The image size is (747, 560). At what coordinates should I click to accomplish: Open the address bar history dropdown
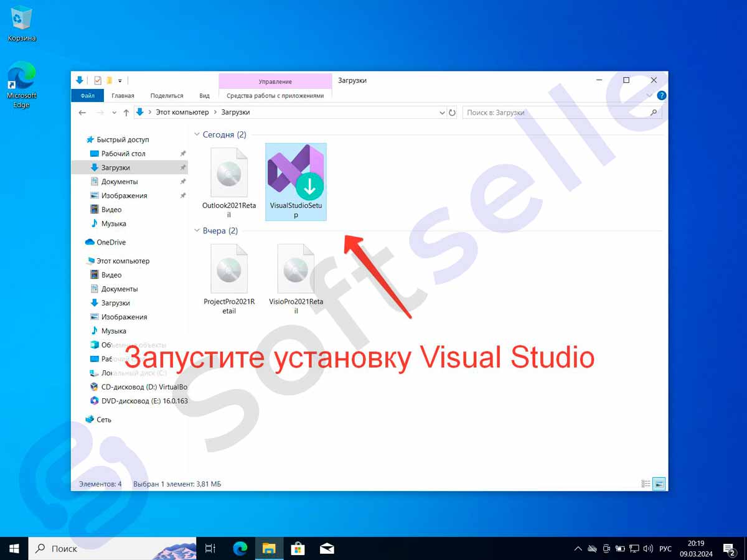(x=443, y=113)
